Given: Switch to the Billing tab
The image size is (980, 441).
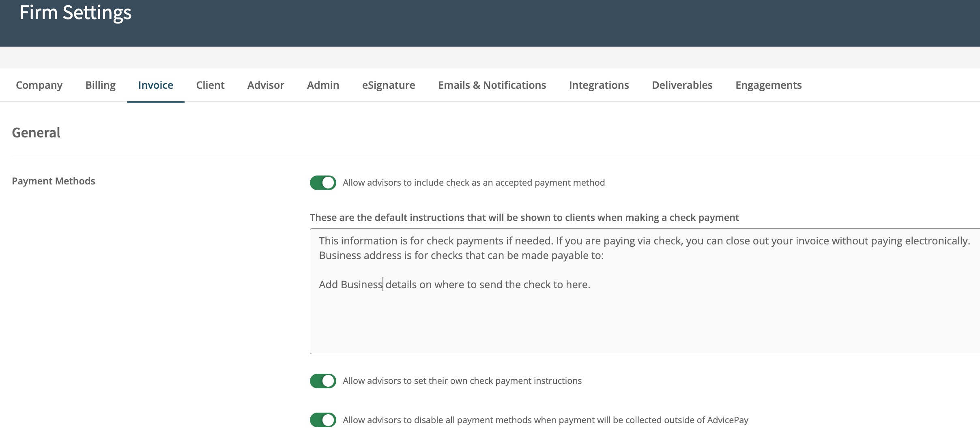Looking at the screenshot, I should [100, 85].
